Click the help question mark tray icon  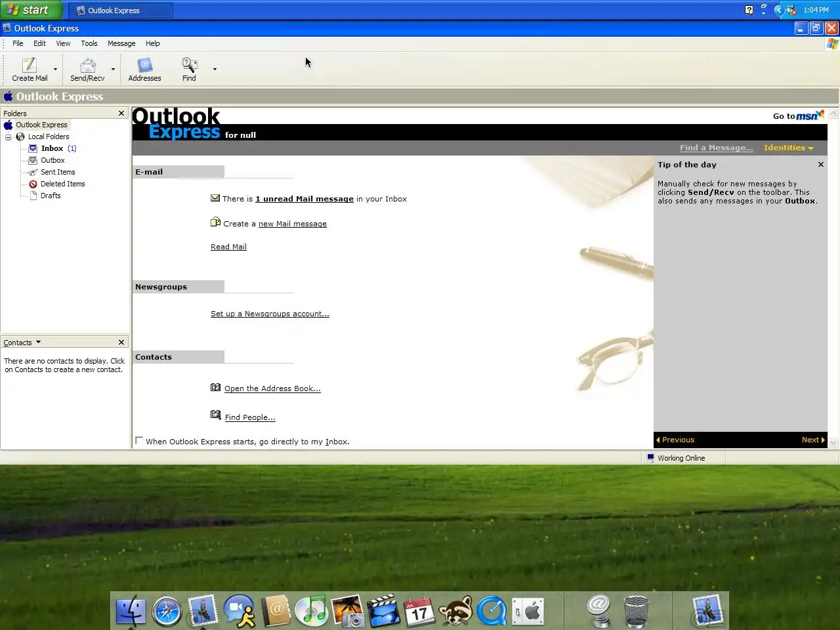tap(749, 10)
